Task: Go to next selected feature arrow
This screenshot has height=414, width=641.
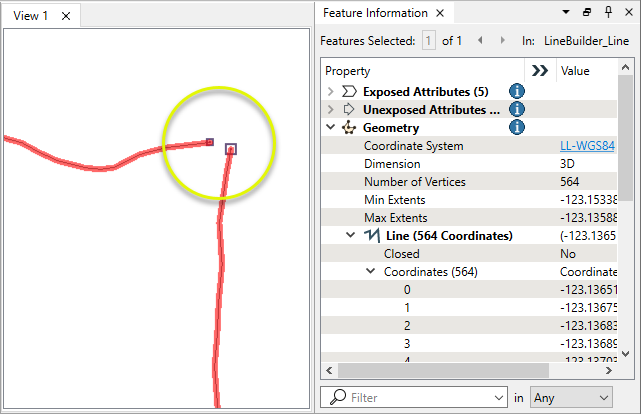Action: [500, 41]
